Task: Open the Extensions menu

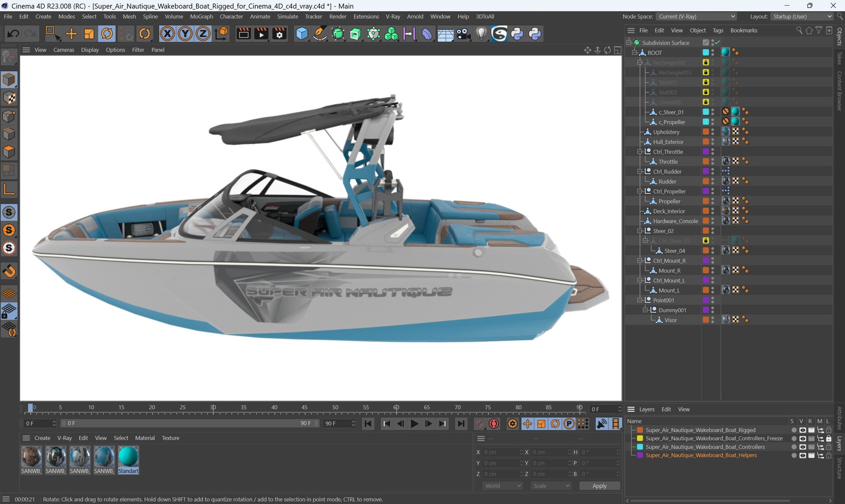Action: pyautogui.click(x=366, y=16)
